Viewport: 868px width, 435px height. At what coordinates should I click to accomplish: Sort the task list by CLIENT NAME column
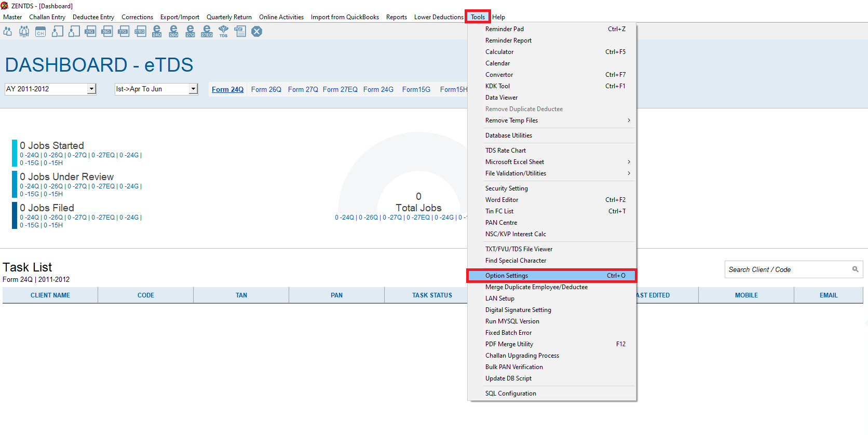point(50,295)
